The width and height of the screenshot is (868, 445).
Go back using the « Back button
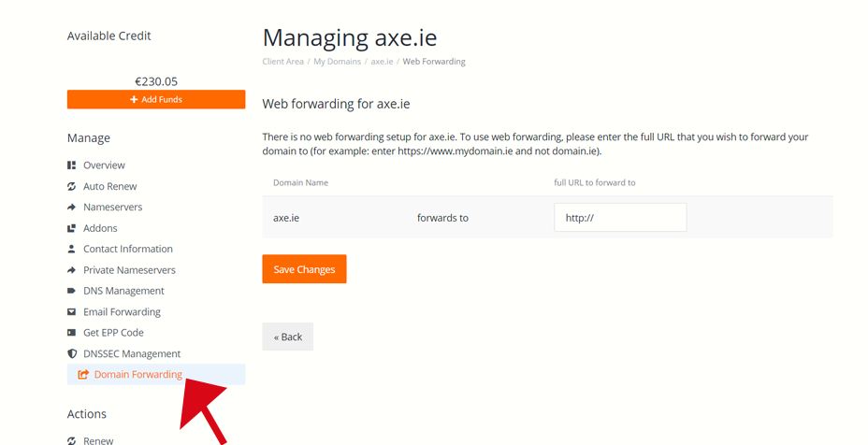pos(287,337)
